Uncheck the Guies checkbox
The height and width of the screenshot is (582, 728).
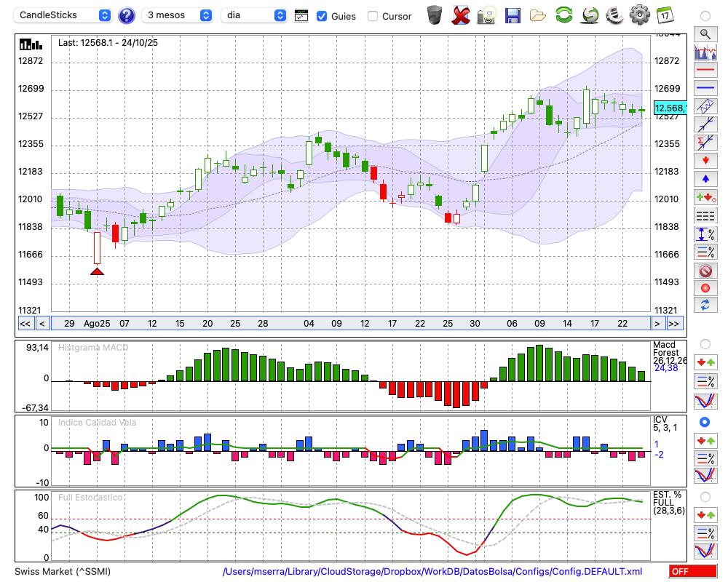coord(322,16)
